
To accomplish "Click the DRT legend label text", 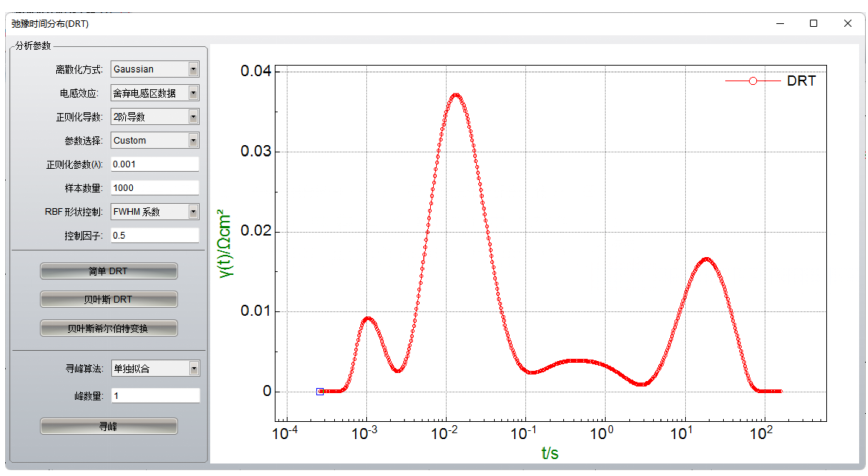I will coord(801,81).
